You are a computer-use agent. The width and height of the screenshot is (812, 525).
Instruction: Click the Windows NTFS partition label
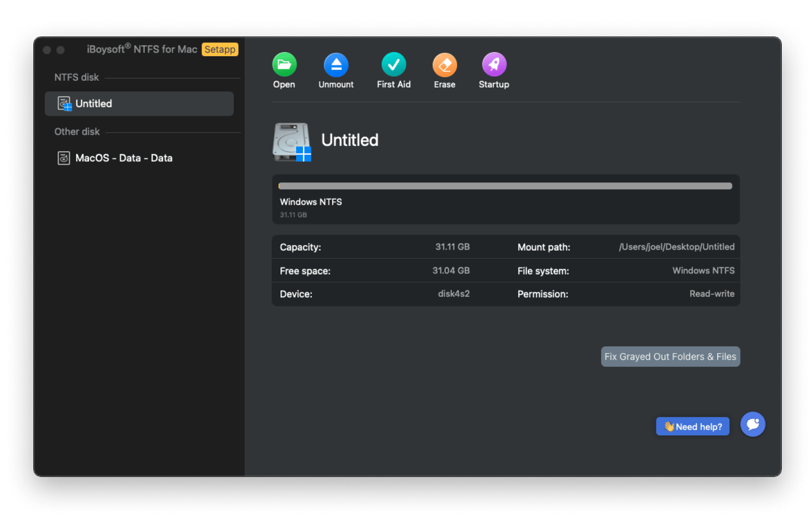(311, 202)
